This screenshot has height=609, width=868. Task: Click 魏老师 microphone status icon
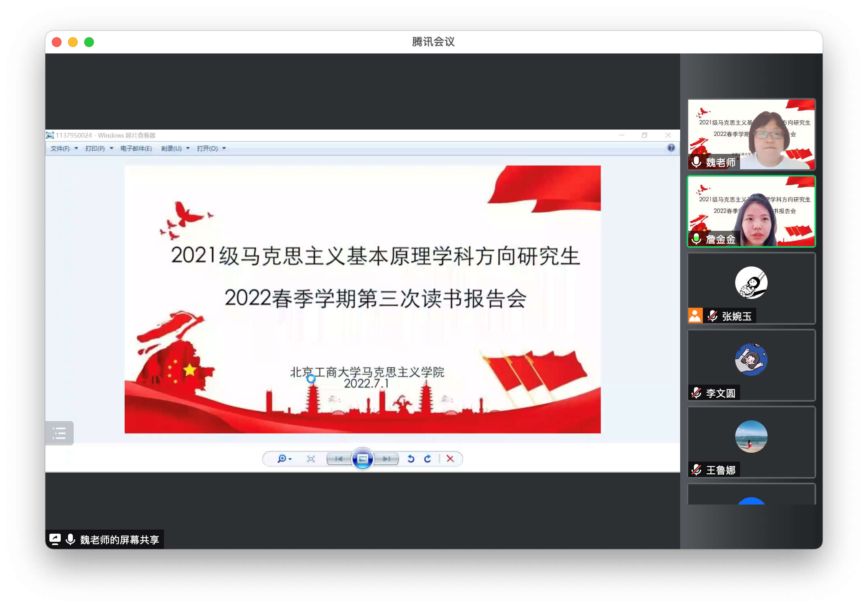click(x=696, y=162)
